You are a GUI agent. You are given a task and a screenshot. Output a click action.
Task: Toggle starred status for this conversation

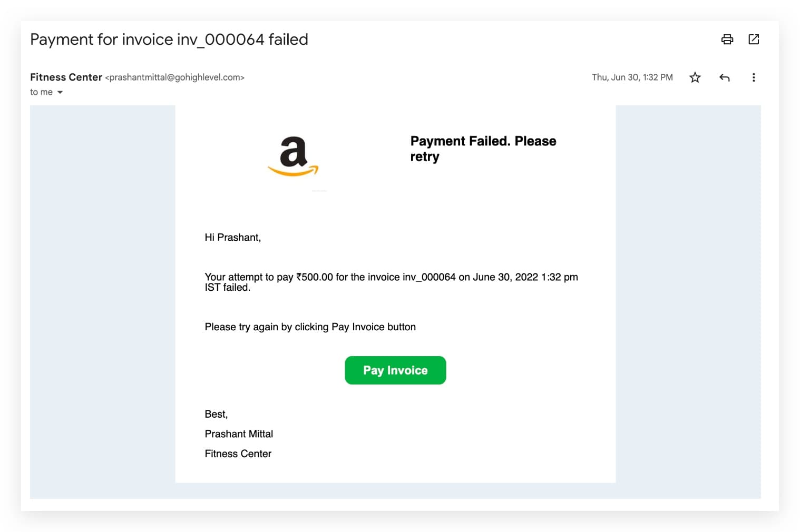[x=695, y=77]
